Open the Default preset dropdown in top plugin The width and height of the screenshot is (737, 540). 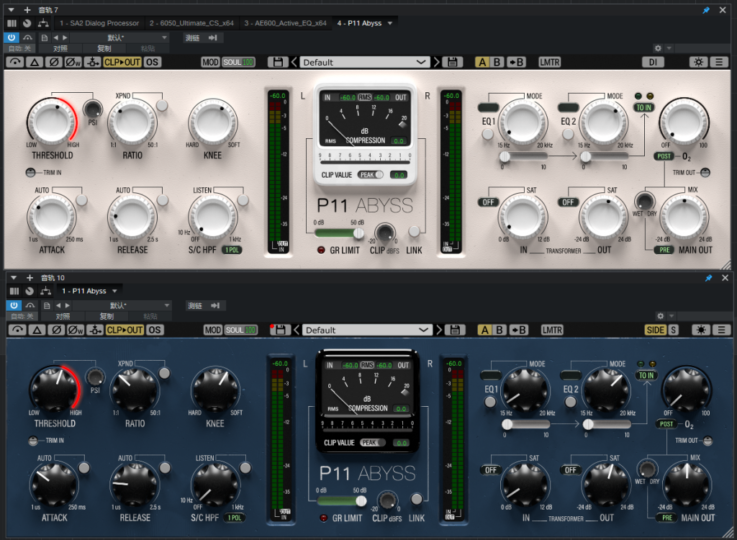pyautogui.click(x=364, y=62)
